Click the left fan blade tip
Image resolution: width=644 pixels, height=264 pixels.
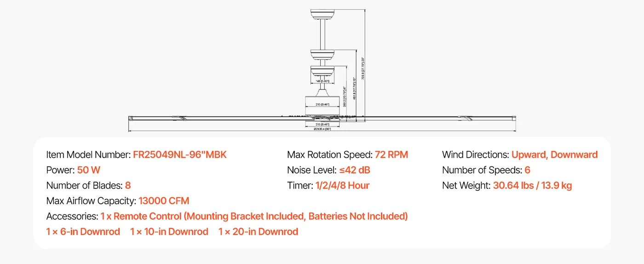131,119
